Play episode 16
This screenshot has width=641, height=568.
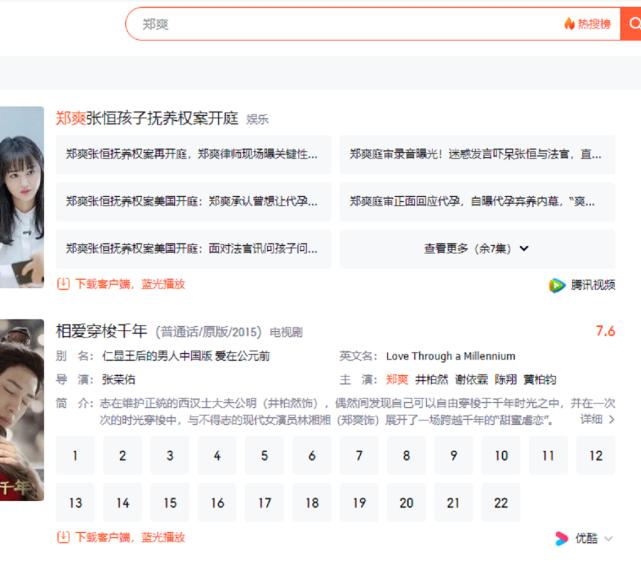tap(217, 503)
